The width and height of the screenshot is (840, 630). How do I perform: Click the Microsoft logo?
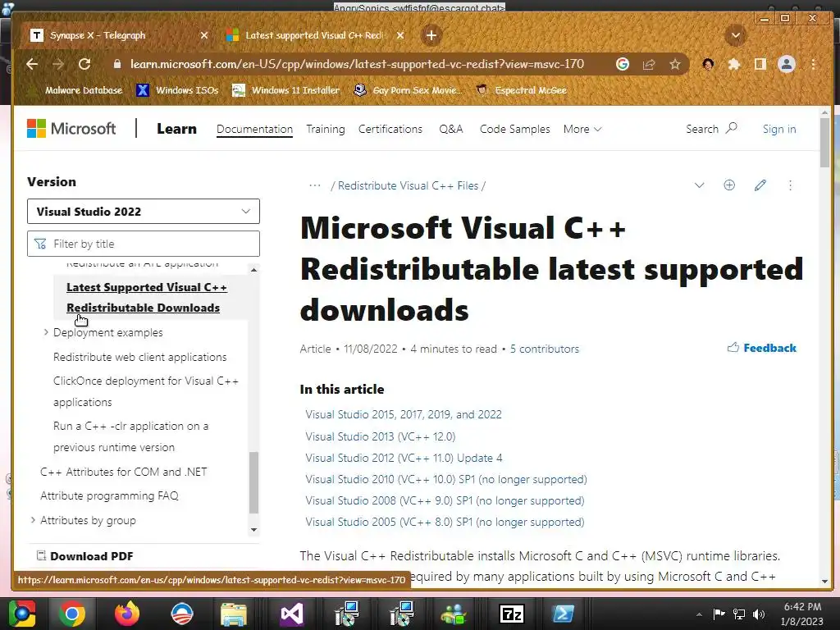click(71, 129)
